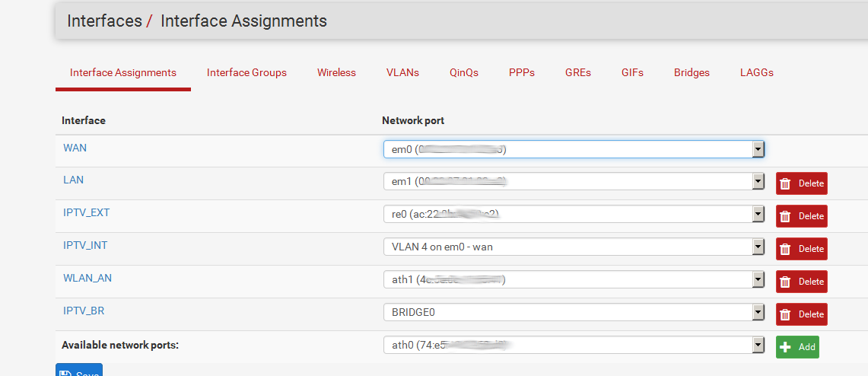Click trash icon on the IPTV_BR row
The image size is (868, 376).
point(786,314)
